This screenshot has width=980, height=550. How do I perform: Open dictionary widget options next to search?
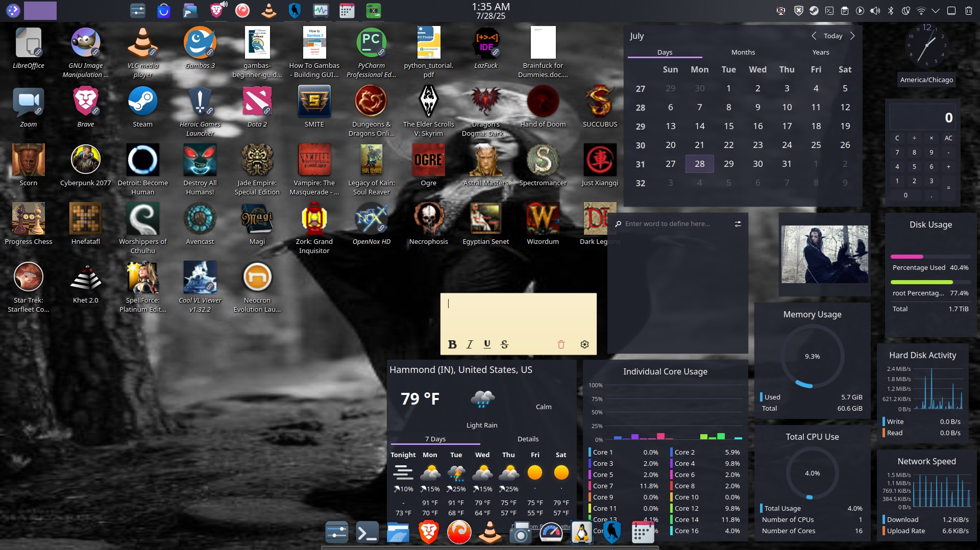[738, 224]
